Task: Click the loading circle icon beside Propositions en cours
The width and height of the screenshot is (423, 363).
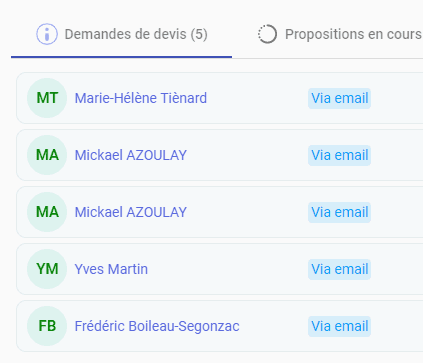Action: click(x=267, y=34)
